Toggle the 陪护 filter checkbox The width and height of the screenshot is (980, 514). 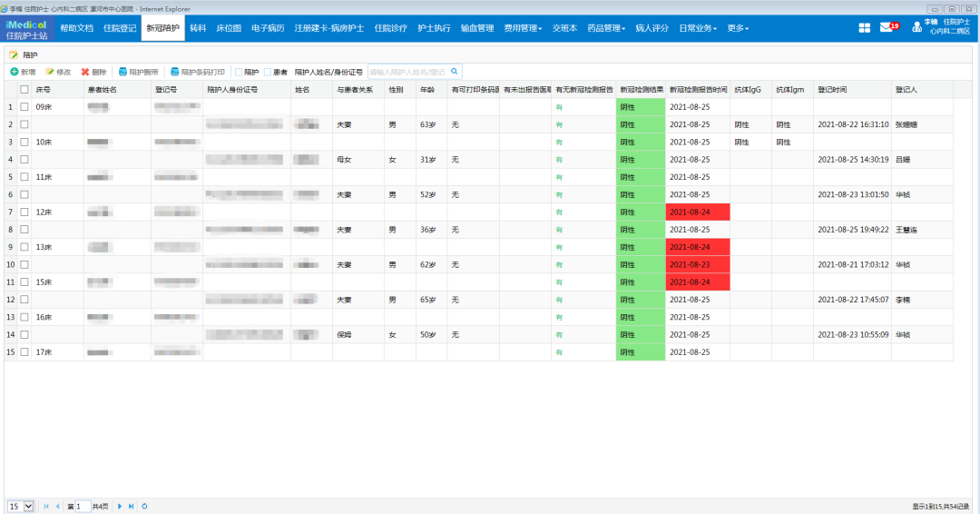239,72
